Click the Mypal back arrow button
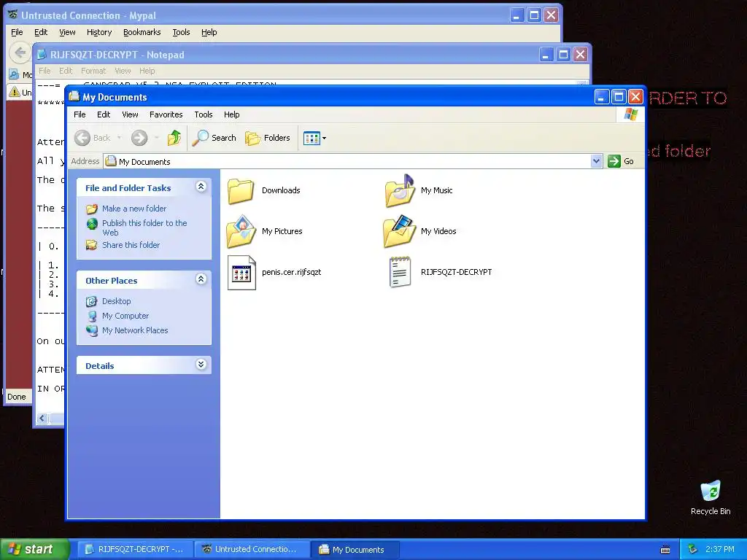Viewport: 747px width, 560px height. click(20, 52)
